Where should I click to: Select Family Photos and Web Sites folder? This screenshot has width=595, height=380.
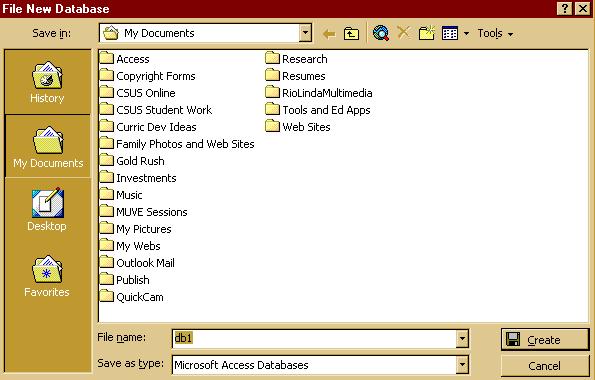pyautogui.click(x=177, y=144)
